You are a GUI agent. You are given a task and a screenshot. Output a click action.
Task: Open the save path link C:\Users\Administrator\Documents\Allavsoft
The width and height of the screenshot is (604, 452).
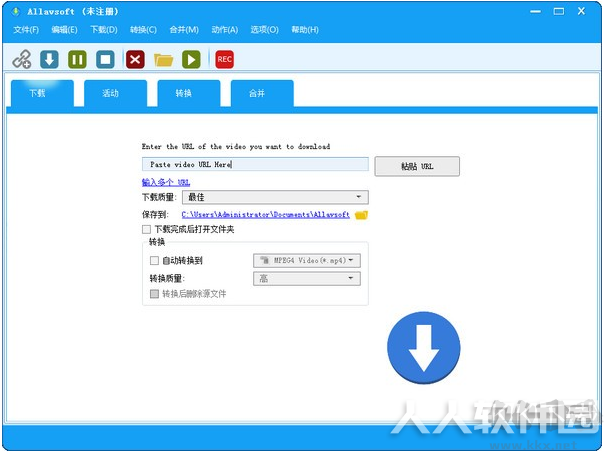click(x=266, y=215)
